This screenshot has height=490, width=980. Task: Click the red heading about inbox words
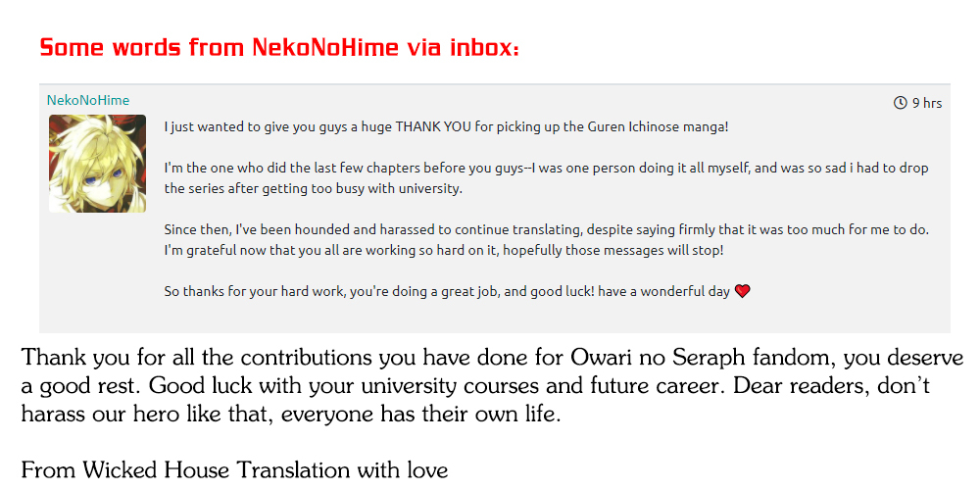(279, 47)
